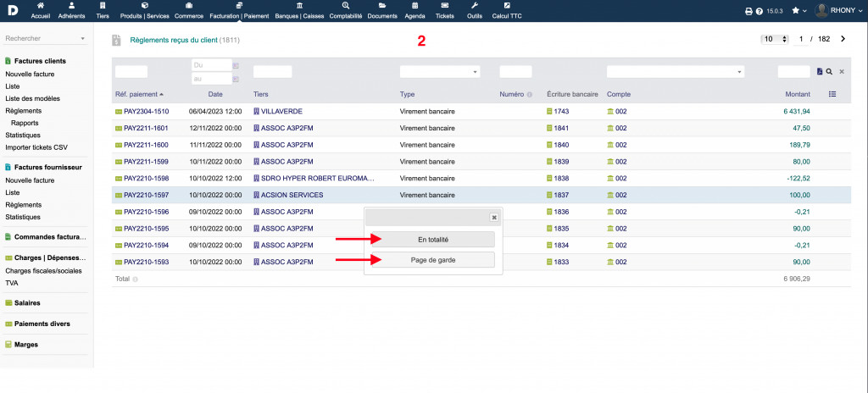Image resolution: width=868 pixels, height=393 pixels.
Task: Click the PDF export icon in filter row
Action: [x=820, y=72]
